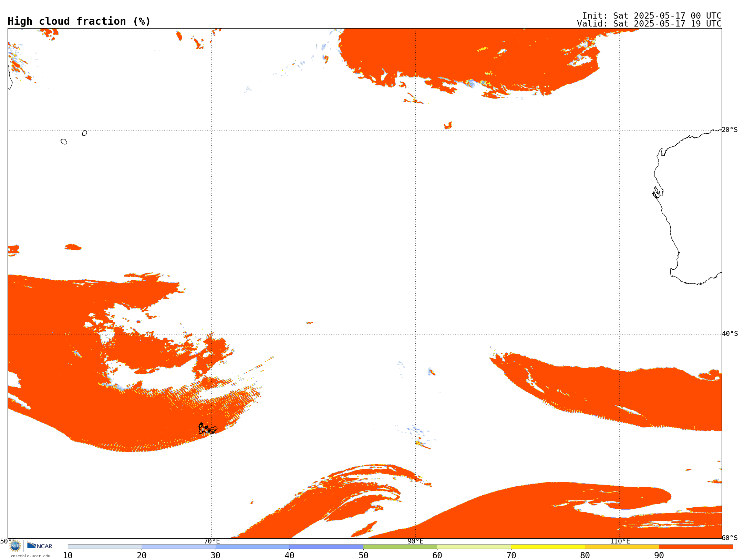Click the 40-50 periwinkle colorbar segment
The width and height of the screenshot is (744, 560).
[x=326, y=547]
